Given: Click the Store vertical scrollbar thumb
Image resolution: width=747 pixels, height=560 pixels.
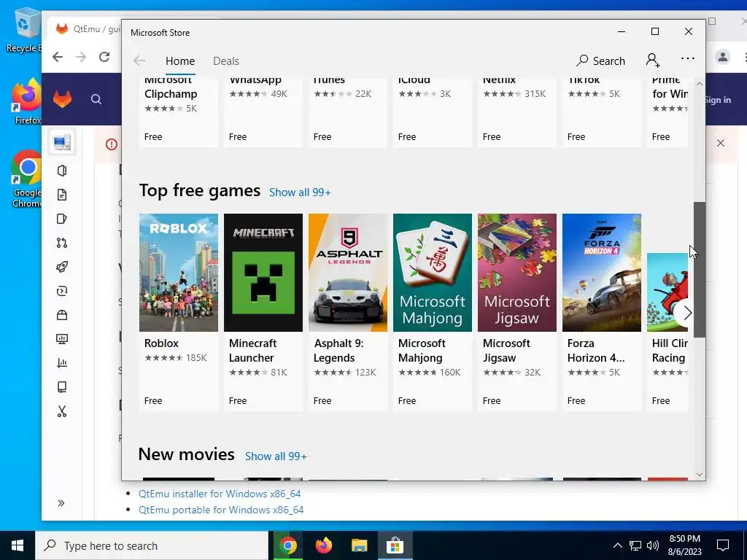Looking at the screenshot, I should (x=700, y=270).
